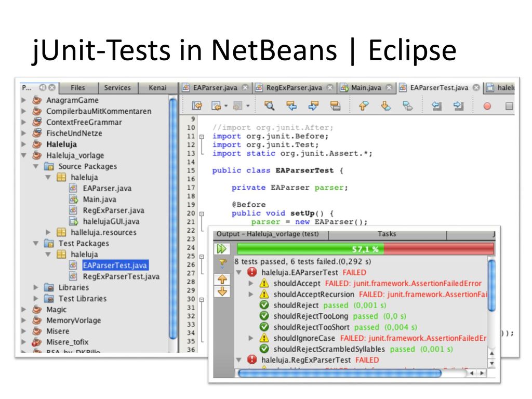Close the EAParserTest.java editor tab
532x399 pixels.
tap(476, 87)
